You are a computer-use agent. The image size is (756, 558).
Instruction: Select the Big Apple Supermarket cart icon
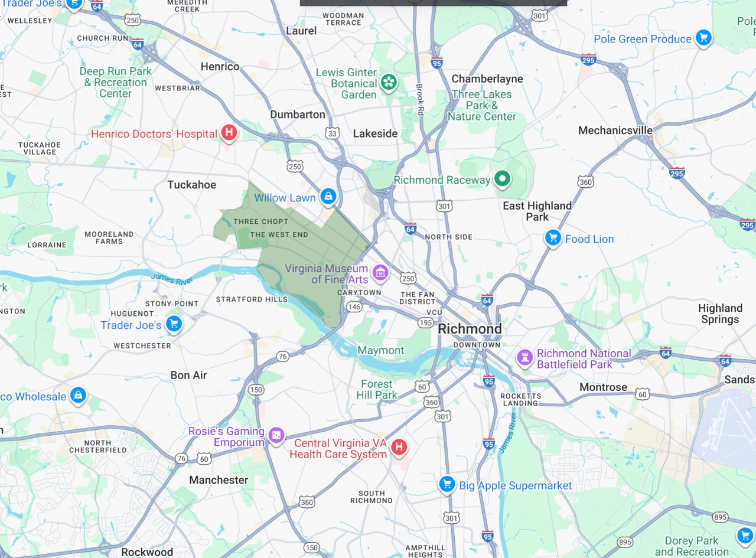(447, 484)
